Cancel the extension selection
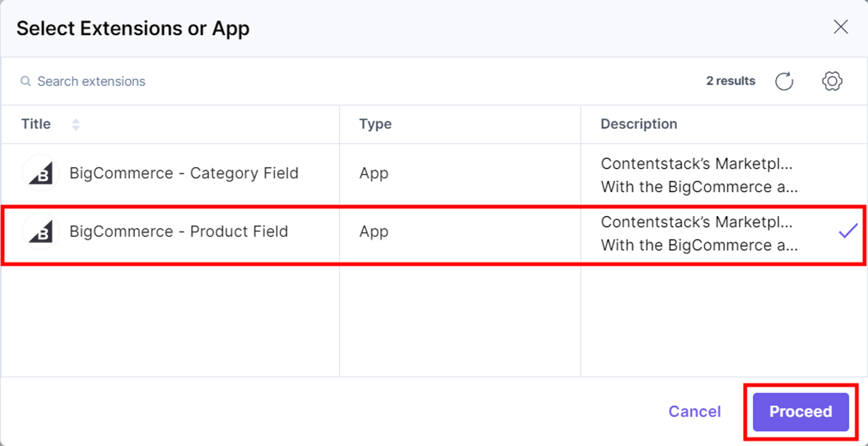Viewport: 868px width, 446px height. click(x=694, y=411)
